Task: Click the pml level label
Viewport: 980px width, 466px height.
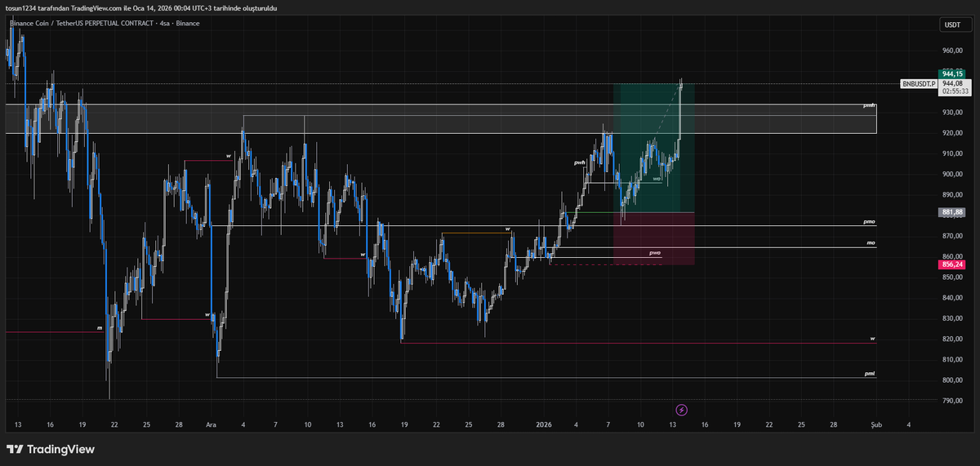Action: click(x=871, y=374)
